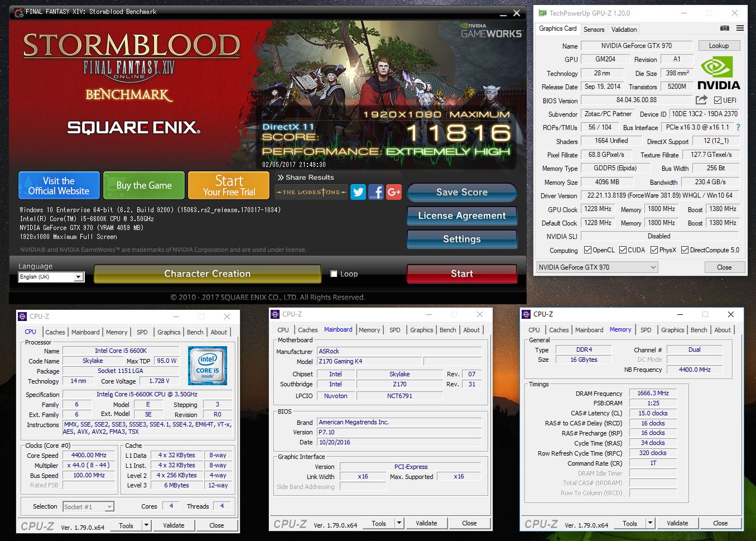Click the Twitter share icon

pyautogui.click(x=358, y=192)
